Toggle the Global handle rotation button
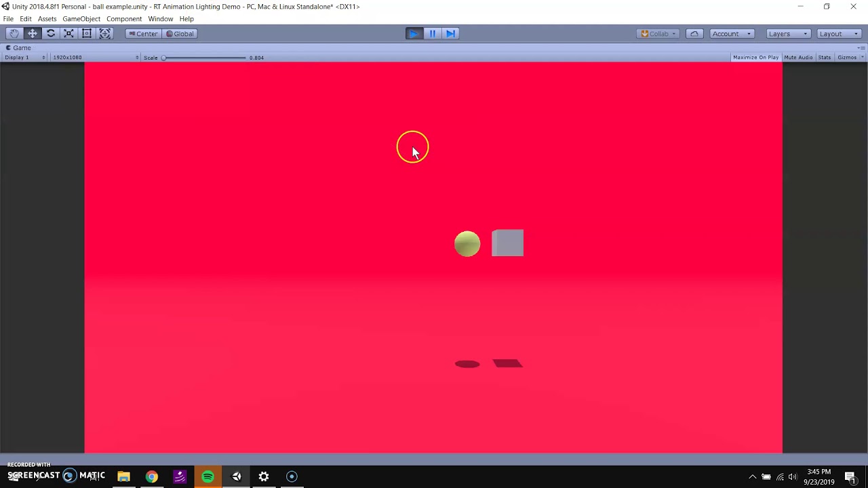 [180, 33]
